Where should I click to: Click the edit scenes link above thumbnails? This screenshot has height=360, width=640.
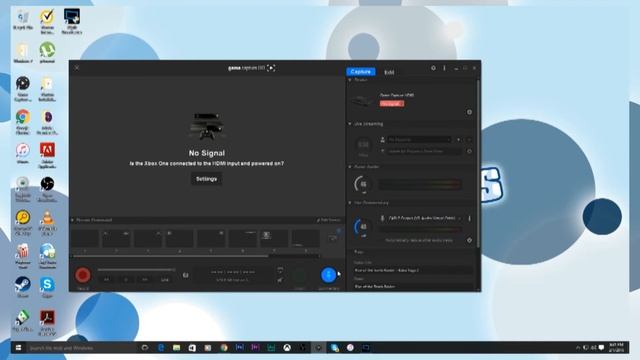tap(329, 220)
